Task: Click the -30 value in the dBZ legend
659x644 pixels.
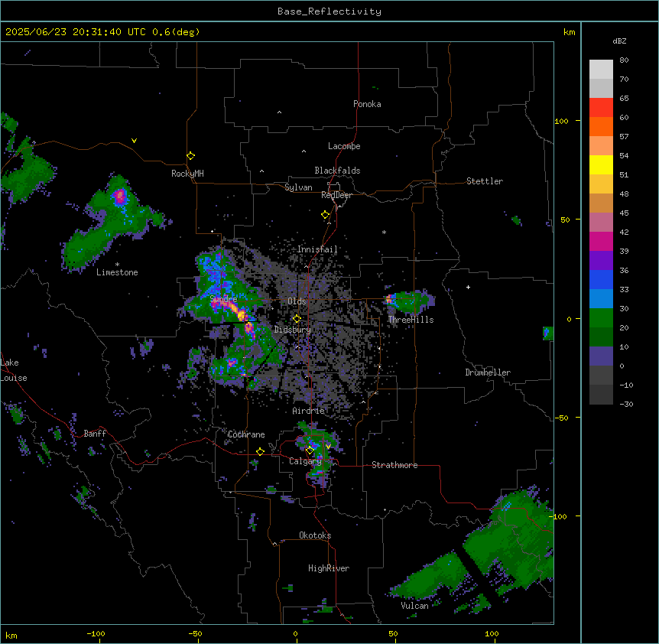Action: tap(626, 404)
